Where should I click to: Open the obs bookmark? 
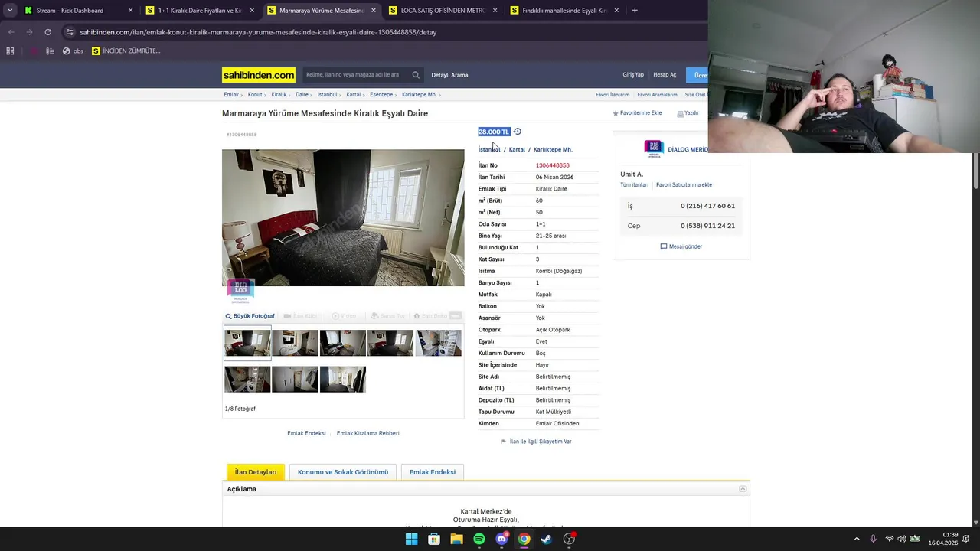(x=73, y=51)
